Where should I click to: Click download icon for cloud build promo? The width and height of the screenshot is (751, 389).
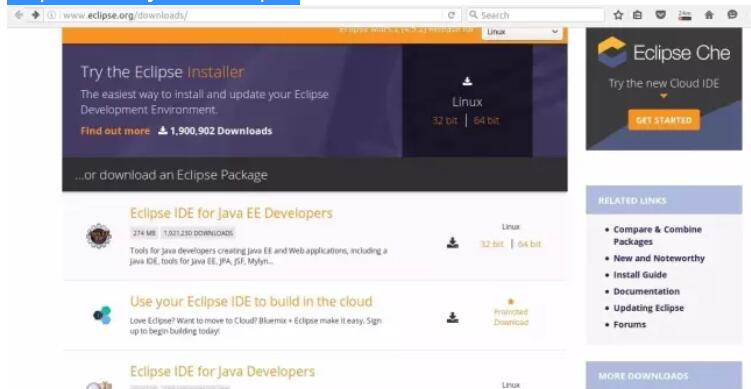pyautogui.click(x=453, y=317)
